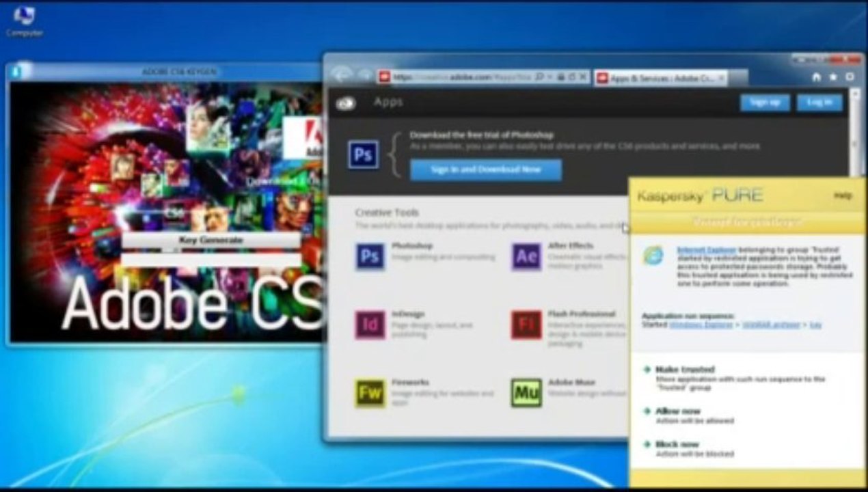Image resolution: width=868 pixels, height=492 pixels.
Task: Click the Creative Cloud logo beside Apps
Action: [x=346, y=103]
